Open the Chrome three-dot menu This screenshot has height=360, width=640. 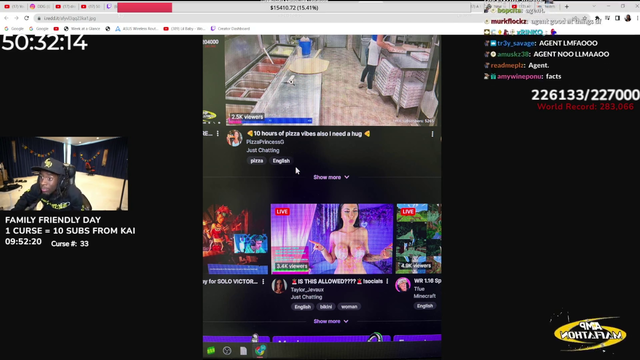[637, 18]
